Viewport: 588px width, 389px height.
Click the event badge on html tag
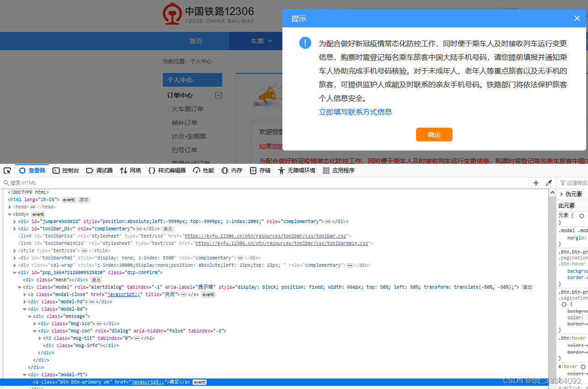(x=69, y=200)
